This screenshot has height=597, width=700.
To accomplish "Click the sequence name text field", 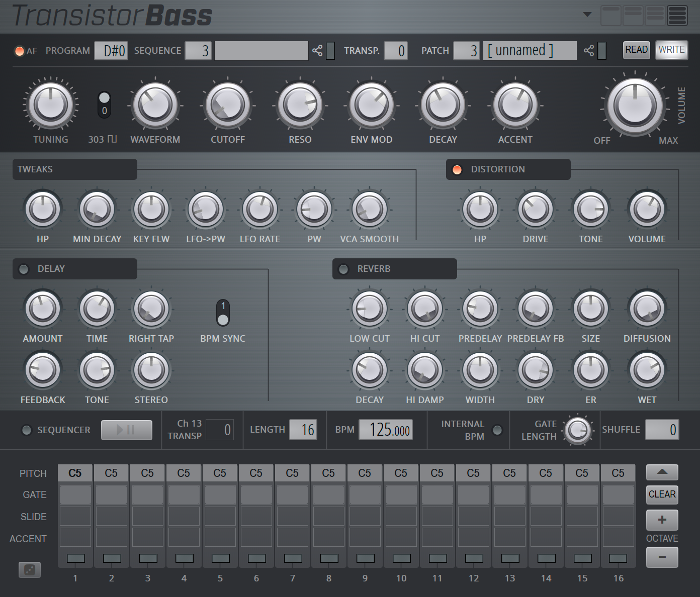I will tap(261, 51).
